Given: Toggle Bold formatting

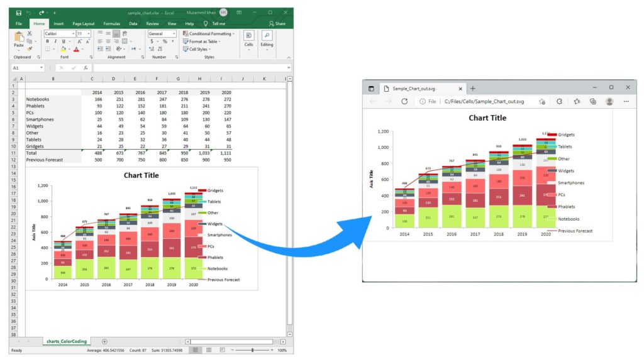Looking at the screenshot, I should 48,40.
